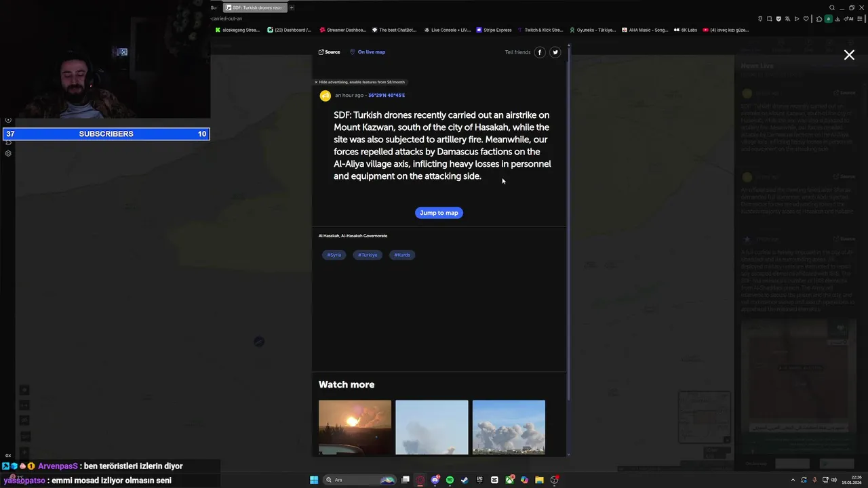Open The best ChatBot bookmark
This screenshot has width=868, height=488.
[x=394, y=30]
